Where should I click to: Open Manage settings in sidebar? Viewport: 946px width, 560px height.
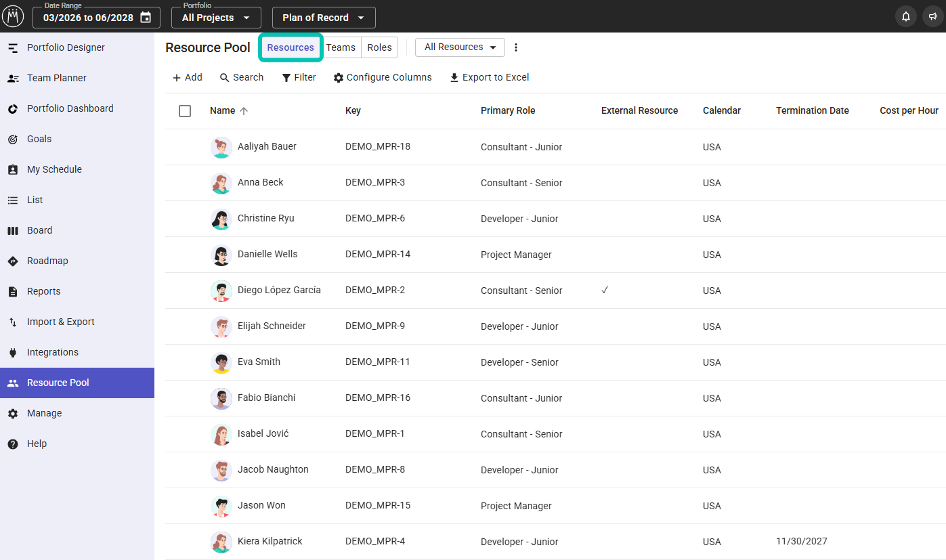[x=77, y=413]
